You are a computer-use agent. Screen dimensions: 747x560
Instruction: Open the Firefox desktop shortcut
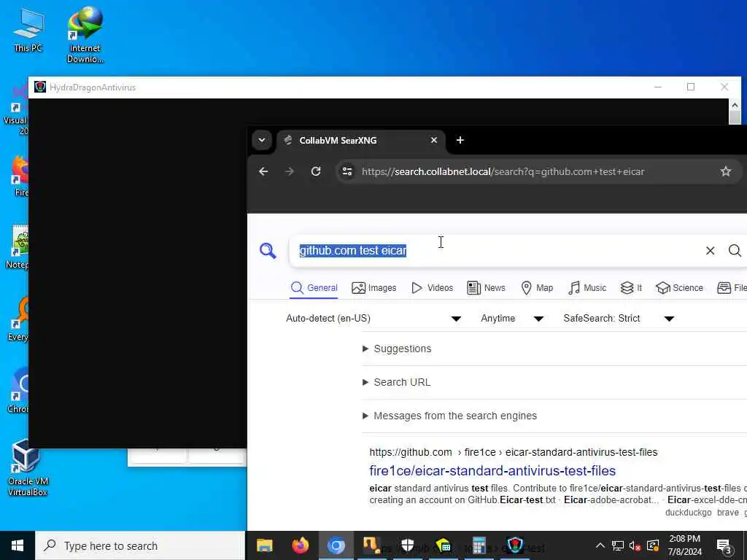19,175
